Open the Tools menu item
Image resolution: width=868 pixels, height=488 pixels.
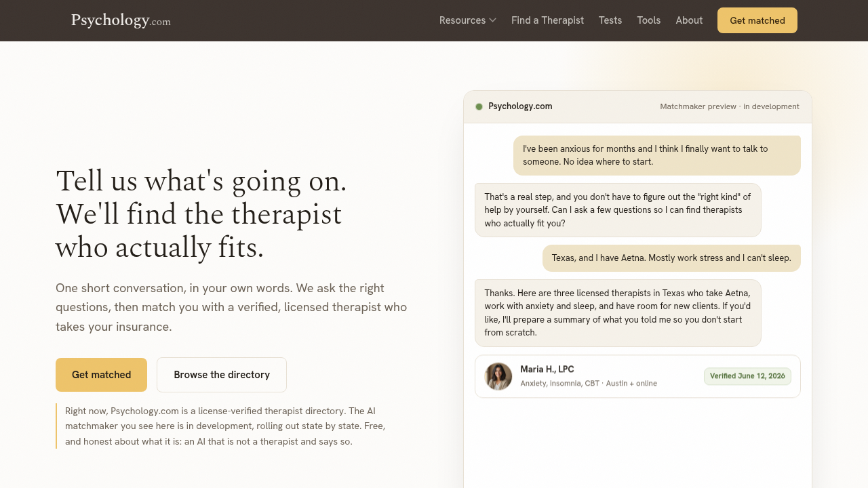648,20
